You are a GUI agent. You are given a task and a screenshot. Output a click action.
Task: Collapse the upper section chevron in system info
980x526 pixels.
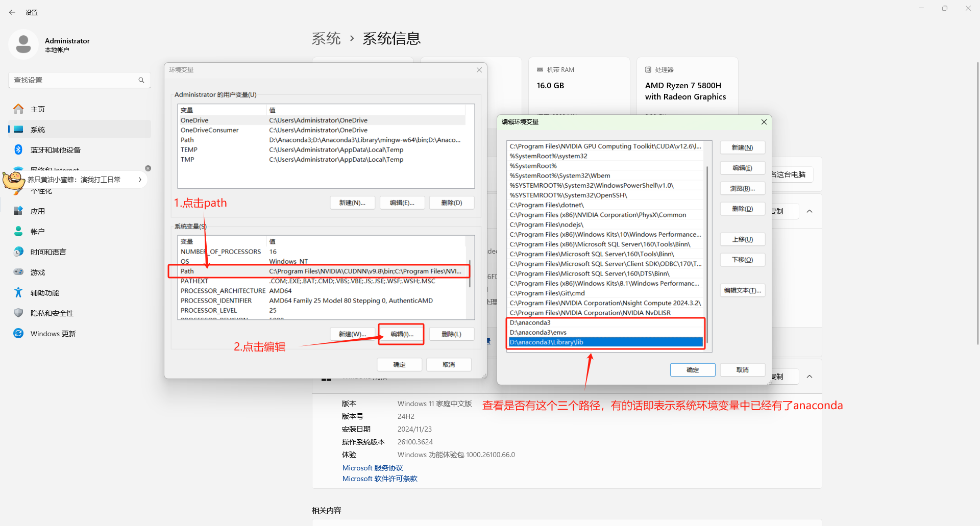(x=810, y=211)
